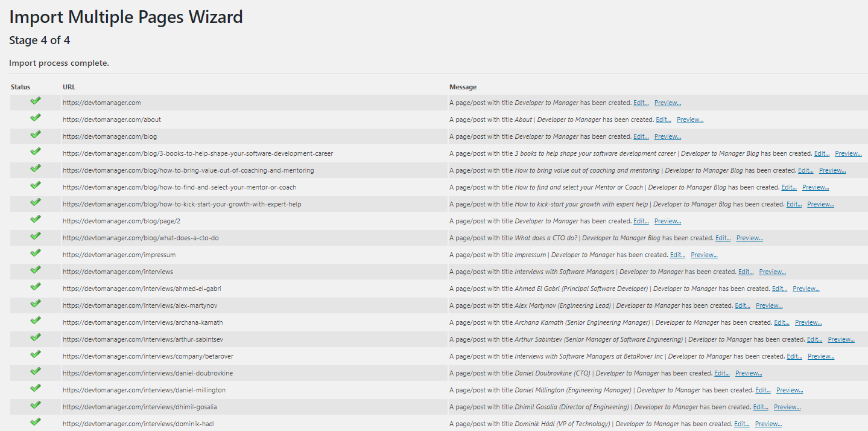Click the green tick on the /interviews row
Viewport: 868px width, 431px height.
pyautogui.click(x=34, y=271)
